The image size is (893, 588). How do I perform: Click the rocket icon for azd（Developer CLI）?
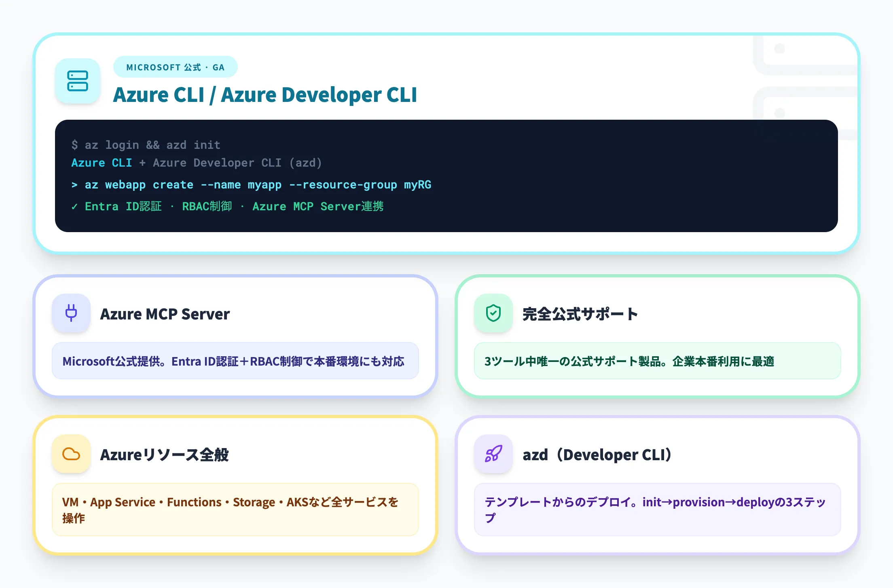pyautogui.click(x=493, y=454)
